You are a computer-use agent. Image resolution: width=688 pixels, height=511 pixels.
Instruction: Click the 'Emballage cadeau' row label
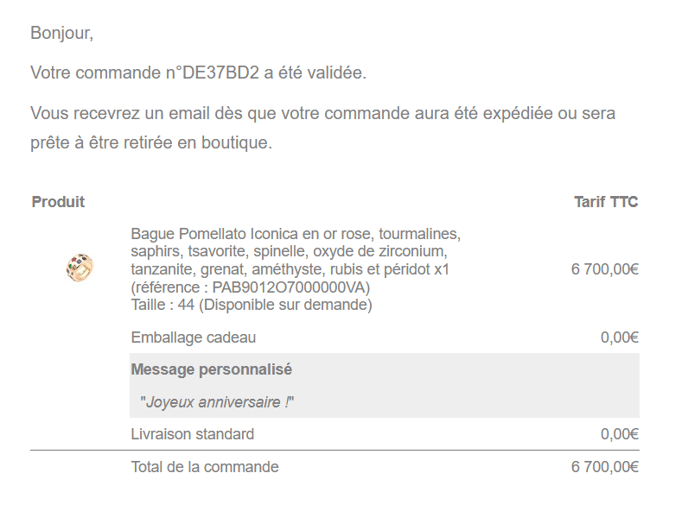tap(193, 338)
